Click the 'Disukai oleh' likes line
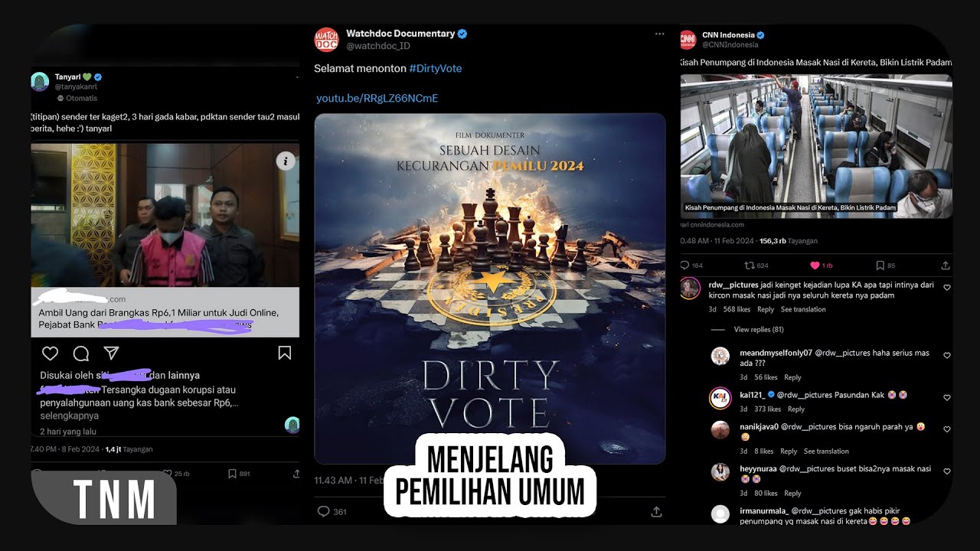The image size is (980, 551). tap(119, 375)
